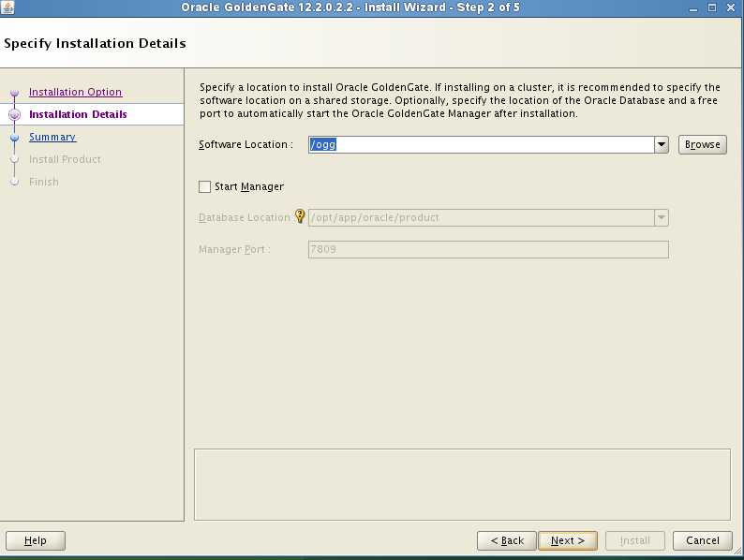Screen dimensions: 744x560
Task: Click the Browse button
Action: pos(702,144)
